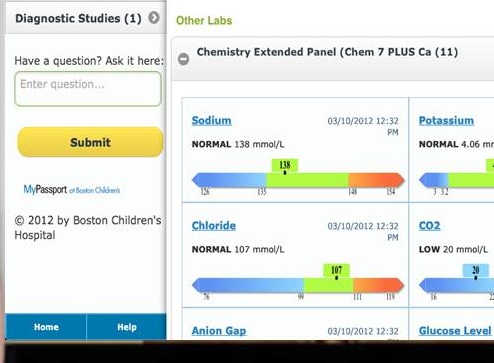Focus the Enter question text field
This screenshot has width=494, height=363.
[x=88, y=89]
